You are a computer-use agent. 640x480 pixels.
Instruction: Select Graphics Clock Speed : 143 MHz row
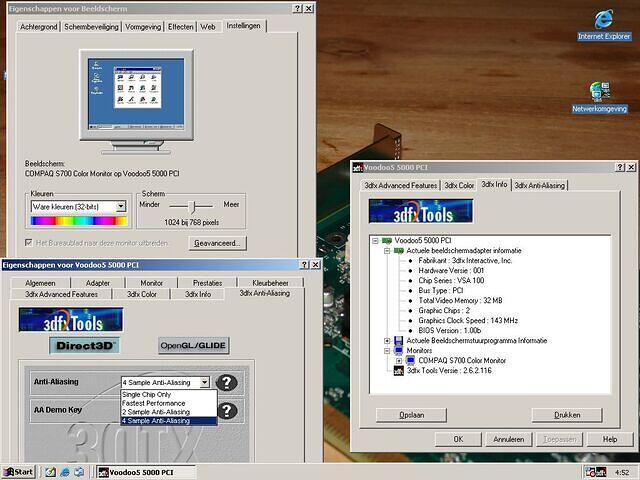(x=468, y=320)
